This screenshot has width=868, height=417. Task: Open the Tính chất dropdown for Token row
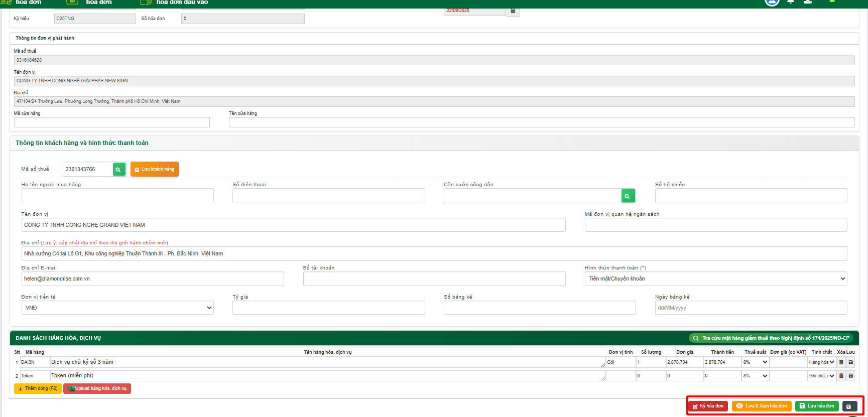click(821, 376)
